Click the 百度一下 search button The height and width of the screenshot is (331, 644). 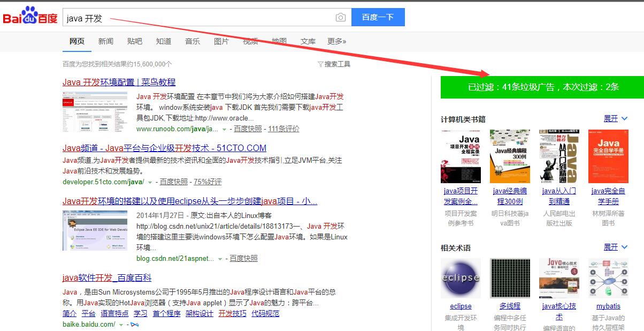tap(378, 17)
